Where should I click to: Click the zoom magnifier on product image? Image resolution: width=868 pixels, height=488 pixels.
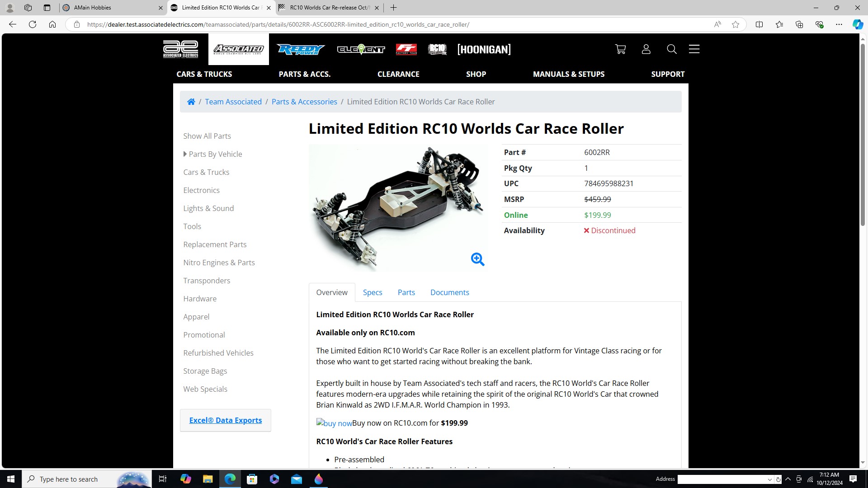point(477,259)
